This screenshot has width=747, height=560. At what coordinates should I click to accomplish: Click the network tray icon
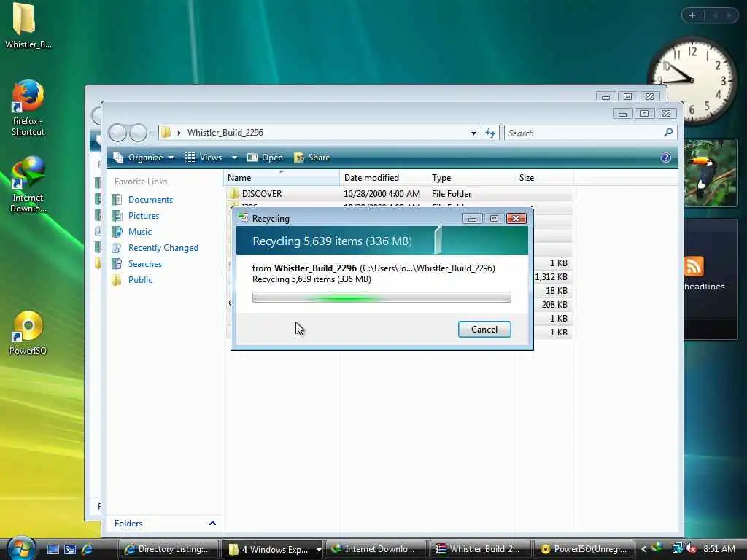point(677,548)
